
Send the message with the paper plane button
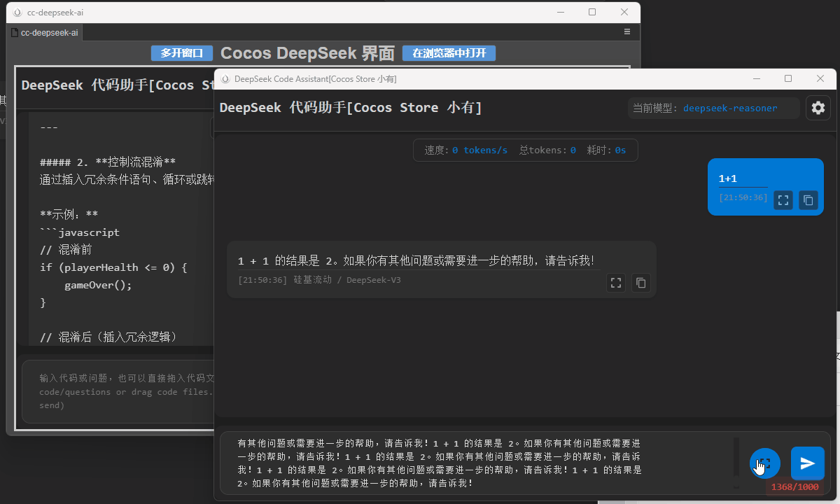click(808, 463)
